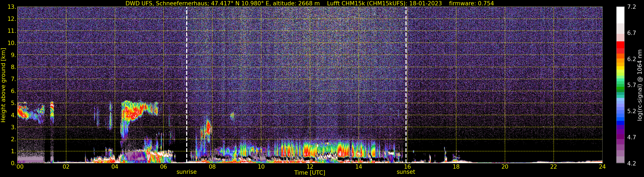Click the "DWD UFS, Schneefernerhaus" station name in title
Image resolution: width=644 pixels, height=177 pixels.
coord(167,3)
